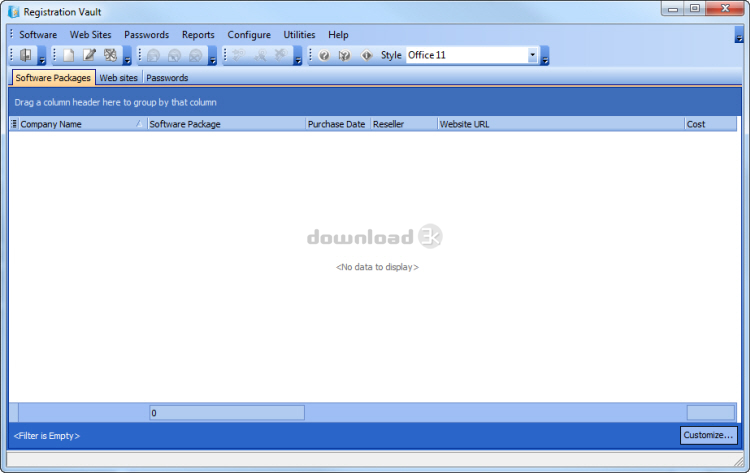
Task: Open the Configure menu
Action: 249,34
